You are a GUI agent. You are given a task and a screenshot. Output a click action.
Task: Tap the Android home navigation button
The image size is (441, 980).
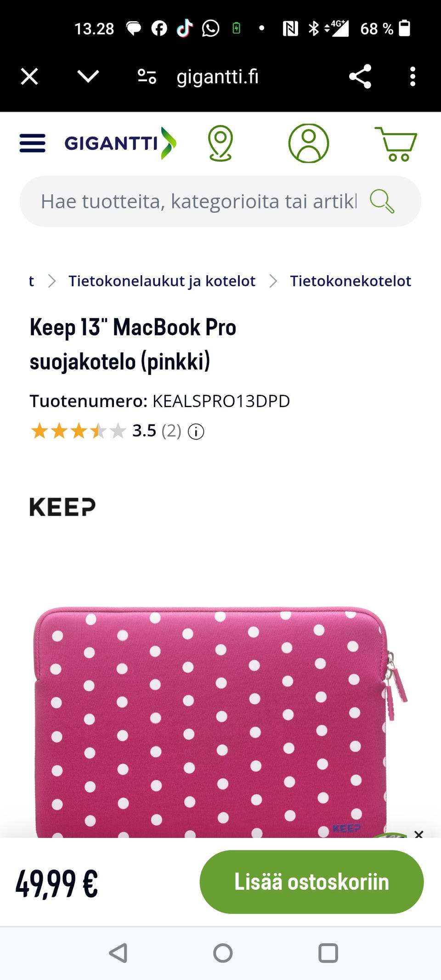223,953
